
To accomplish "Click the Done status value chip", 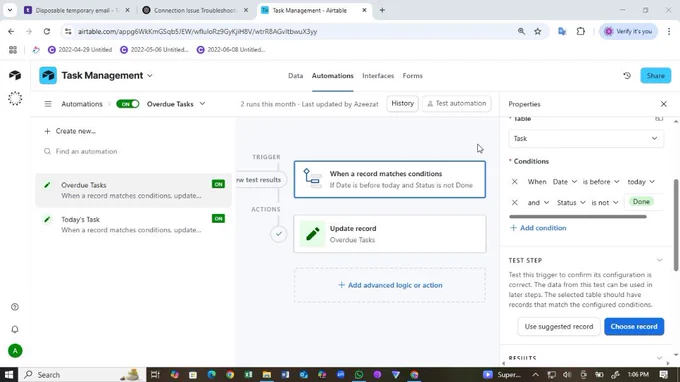I will pos(641,202).
